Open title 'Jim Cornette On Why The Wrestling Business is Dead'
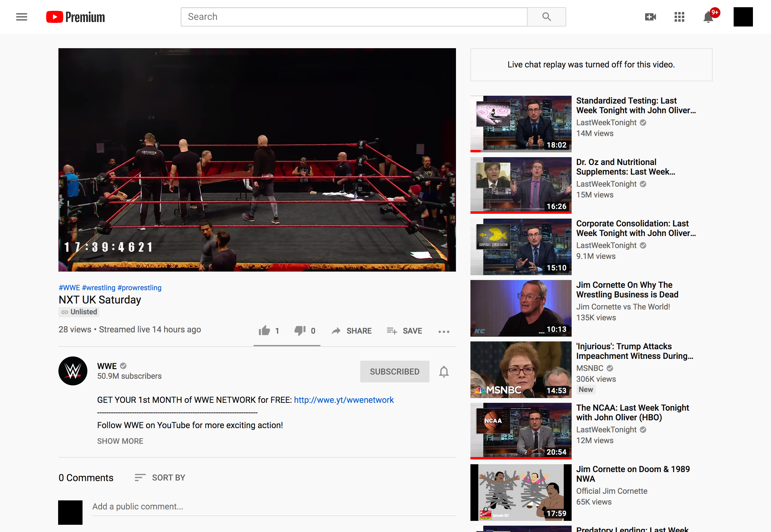The height and width of the screenshot is (532, 771). click(627, 290)
